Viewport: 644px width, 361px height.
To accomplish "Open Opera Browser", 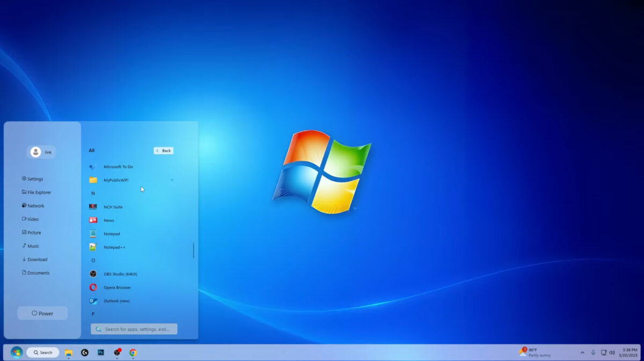I will [117, 287].
